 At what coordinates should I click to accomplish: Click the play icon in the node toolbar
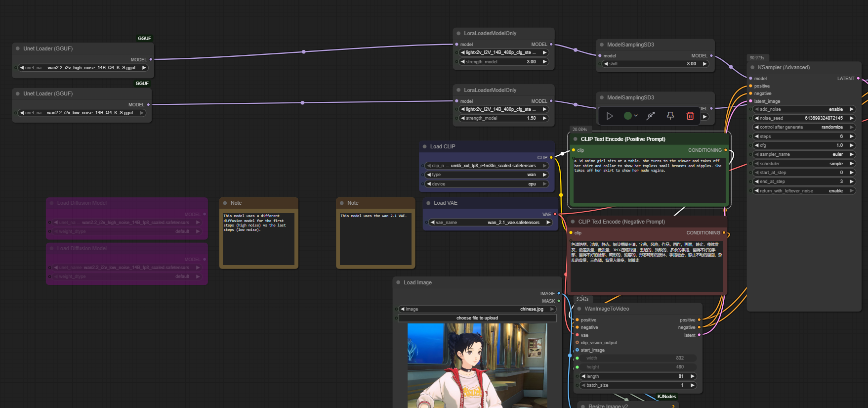coord(610,116)
